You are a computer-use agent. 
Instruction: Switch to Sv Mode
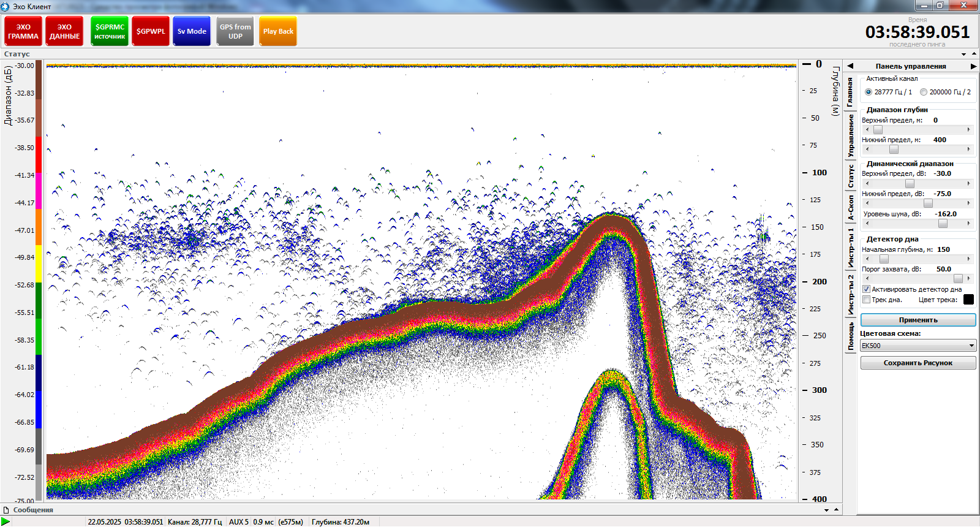point(192,31)
